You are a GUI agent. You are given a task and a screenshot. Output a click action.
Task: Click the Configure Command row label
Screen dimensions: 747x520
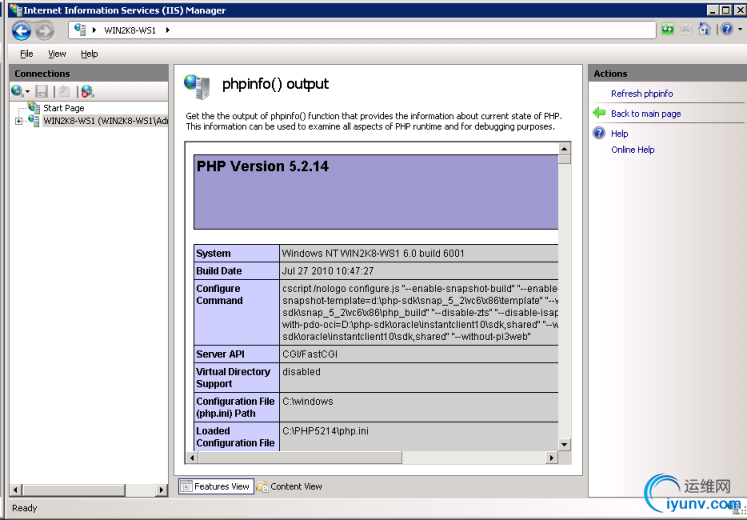pyautogui.click(x=219, y=294)
